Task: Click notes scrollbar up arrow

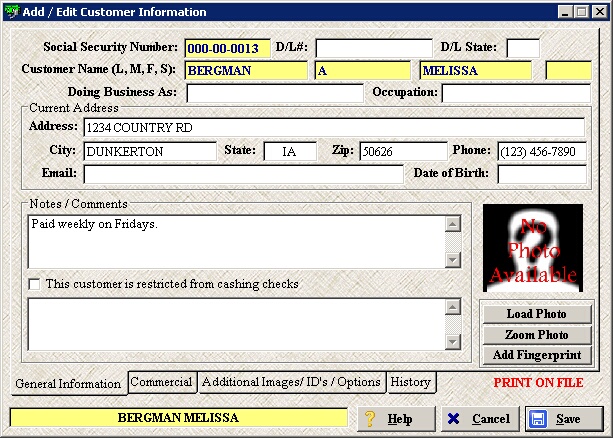Action: [x=453, y=224]
